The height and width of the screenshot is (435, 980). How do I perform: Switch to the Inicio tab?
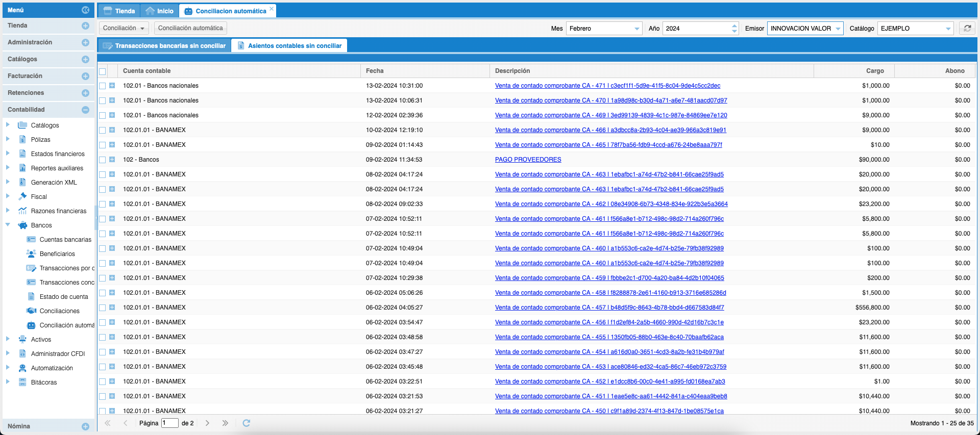pyautogui.click(x=160, y=11)
